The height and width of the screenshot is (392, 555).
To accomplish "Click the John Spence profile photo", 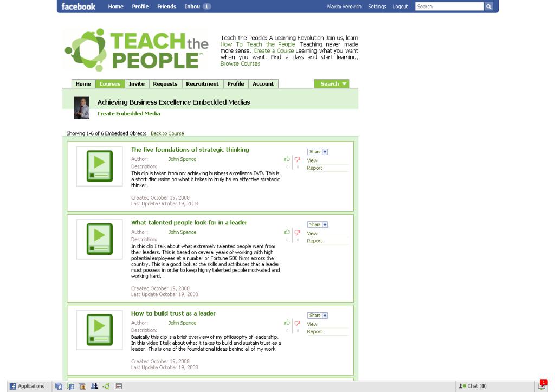I will [x=81, y=108].
